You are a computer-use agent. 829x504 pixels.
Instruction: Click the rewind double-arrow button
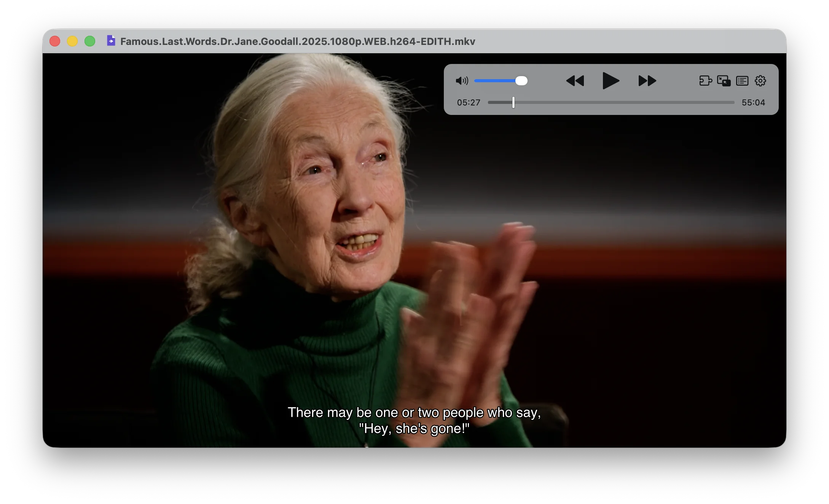pyautogui.click(x=575, y=81)
